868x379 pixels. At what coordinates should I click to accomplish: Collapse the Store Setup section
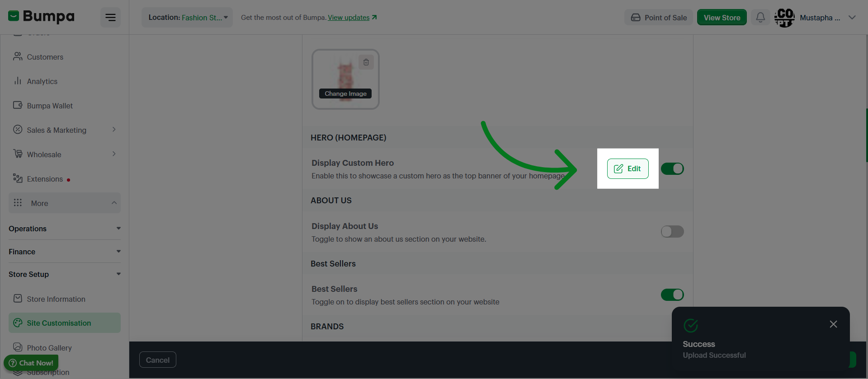[64, 274]
